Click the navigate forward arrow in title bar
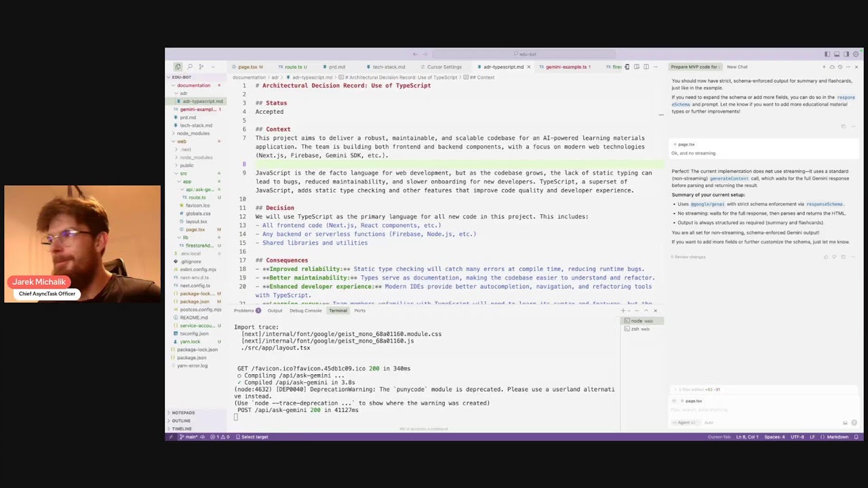The width and height of the screenshot is (868, 488). point(425,54)
